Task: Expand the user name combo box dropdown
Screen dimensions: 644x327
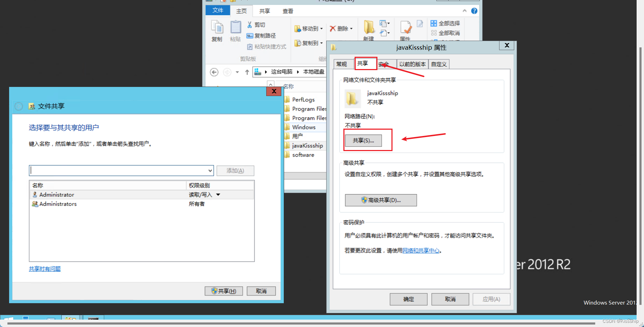Action: [210, 171]
